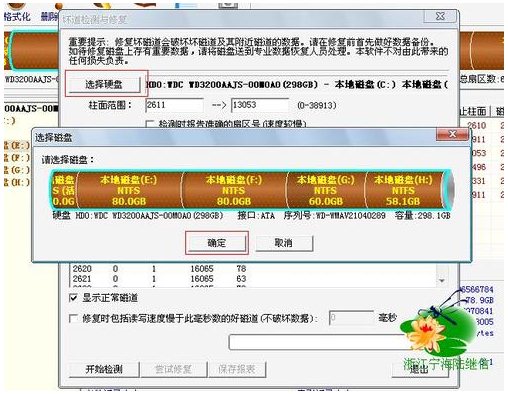
Task: Toggle 检测时报告准确的扇区号 checkbox
Action: (150, 124)
